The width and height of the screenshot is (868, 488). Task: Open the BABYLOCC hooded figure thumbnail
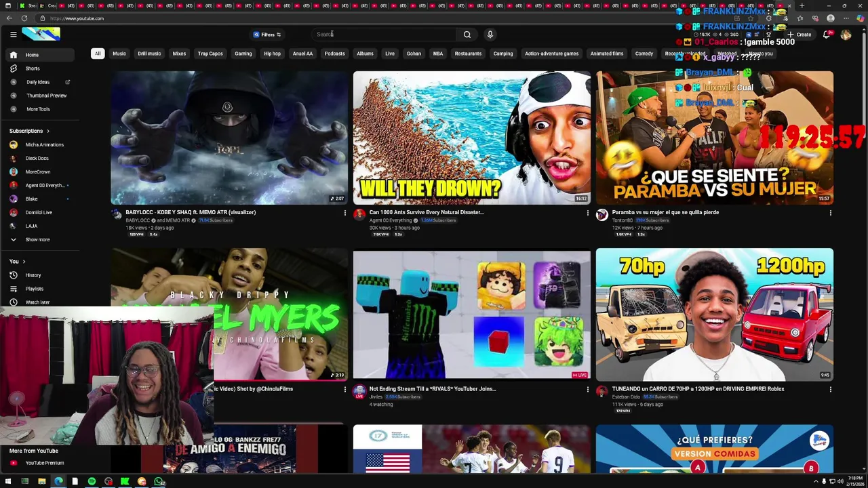(x=229, y=138)
